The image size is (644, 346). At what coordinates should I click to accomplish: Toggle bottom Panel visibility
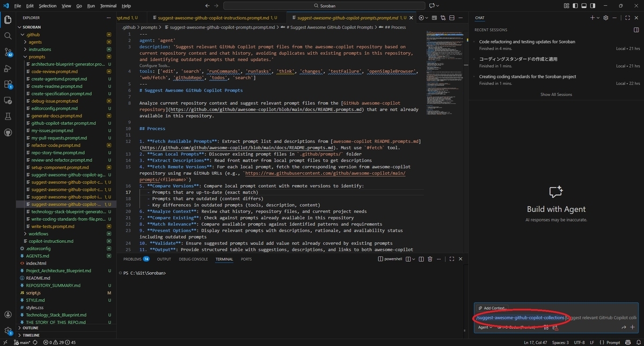(584, 6)
